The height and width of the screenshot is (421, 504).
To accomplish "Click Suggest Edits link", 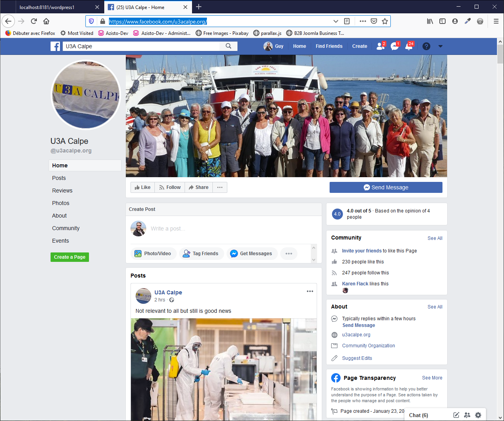I will (x=357, y=358).
